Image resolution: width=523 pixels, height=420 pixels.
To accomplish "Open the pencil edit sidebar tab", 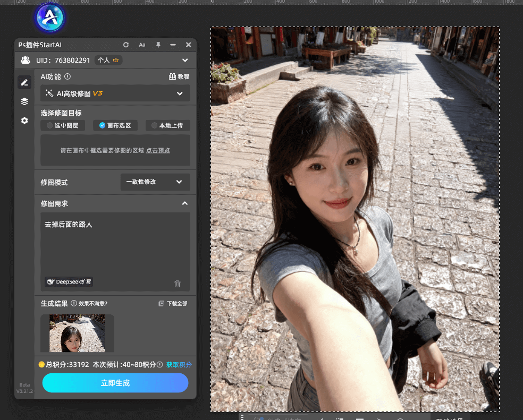I will pyautogui.click(x=24, y=82).
